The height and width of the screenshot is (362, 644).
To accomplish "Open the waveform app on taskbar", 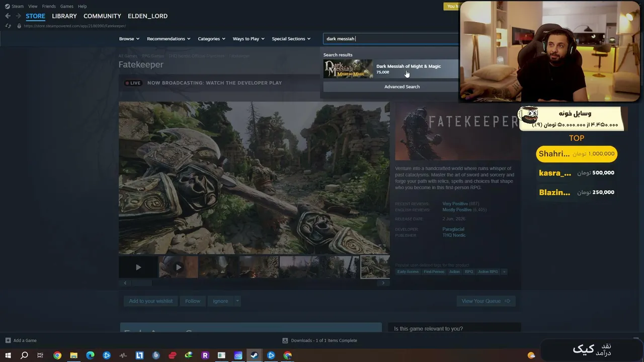I will pos(123,355).
